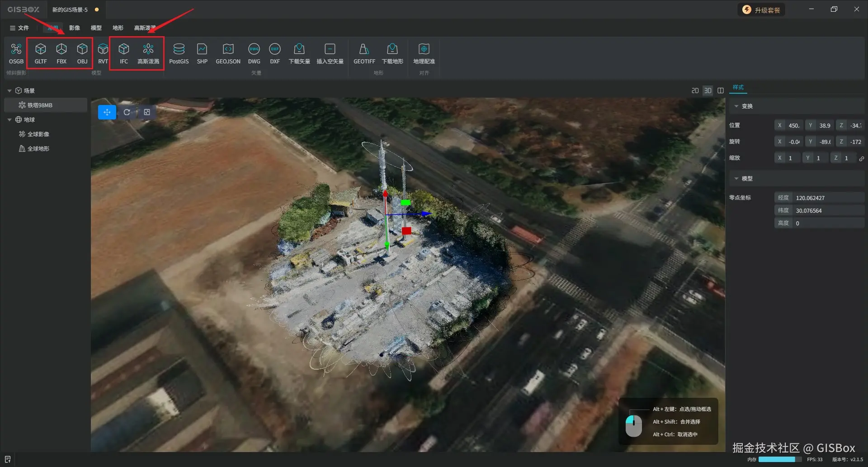Toggle the split-screen view button
The height and width of the screenshot is (467, 868).
coord(721,91)
